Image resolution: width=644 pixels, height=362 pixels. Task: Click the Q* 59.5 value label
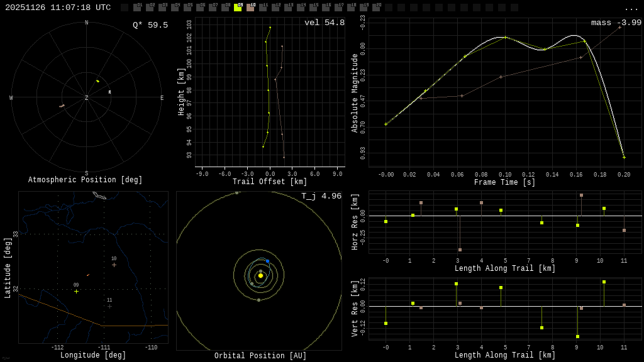(x=150, y=25)
